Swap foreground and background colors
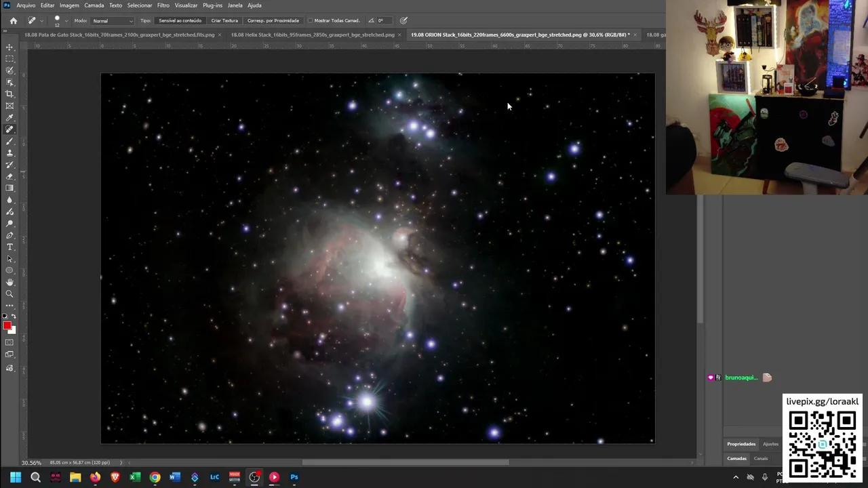 point(14,317)
